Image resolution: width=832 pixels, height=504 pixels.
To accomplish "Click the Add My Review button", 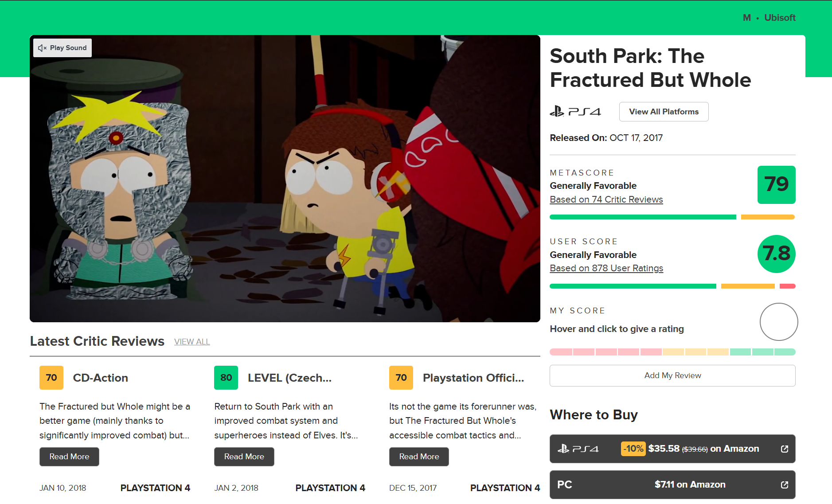I will pos(672,375).
